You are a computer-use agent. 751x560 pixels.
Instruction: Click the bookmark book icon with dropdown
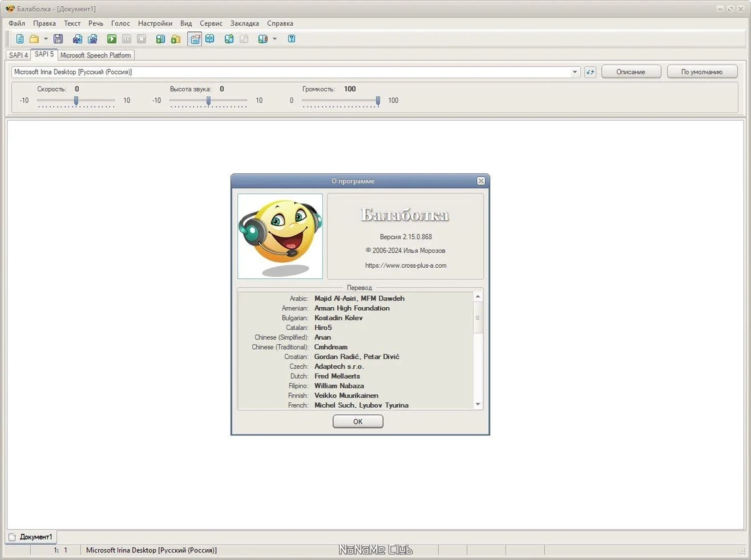tap(263, 39)
